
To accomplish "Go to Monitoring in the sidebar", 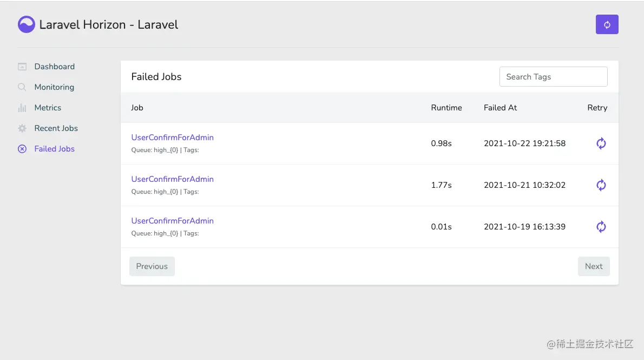I will tap(54, 87).
